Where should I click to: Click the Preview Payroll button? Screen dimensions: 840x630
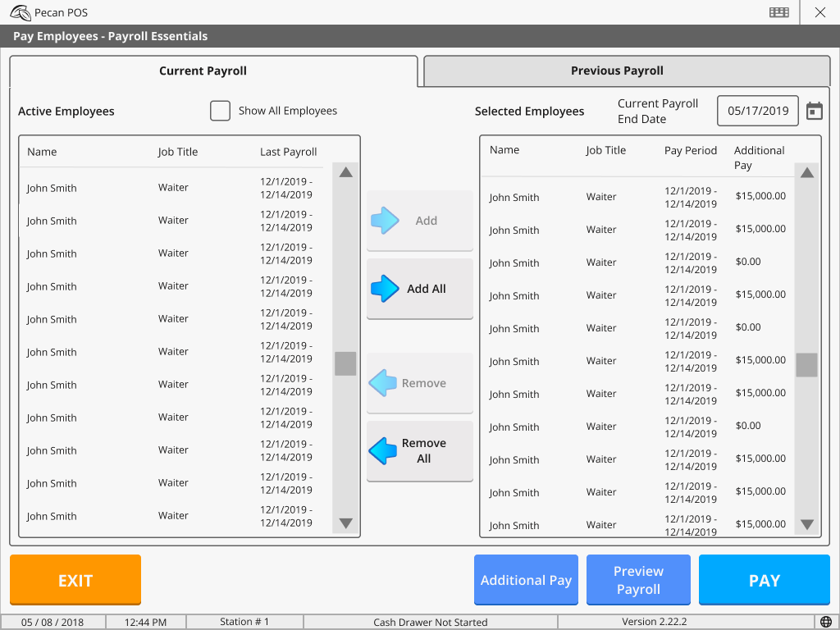pyautogui.click(x=638, y=580)
